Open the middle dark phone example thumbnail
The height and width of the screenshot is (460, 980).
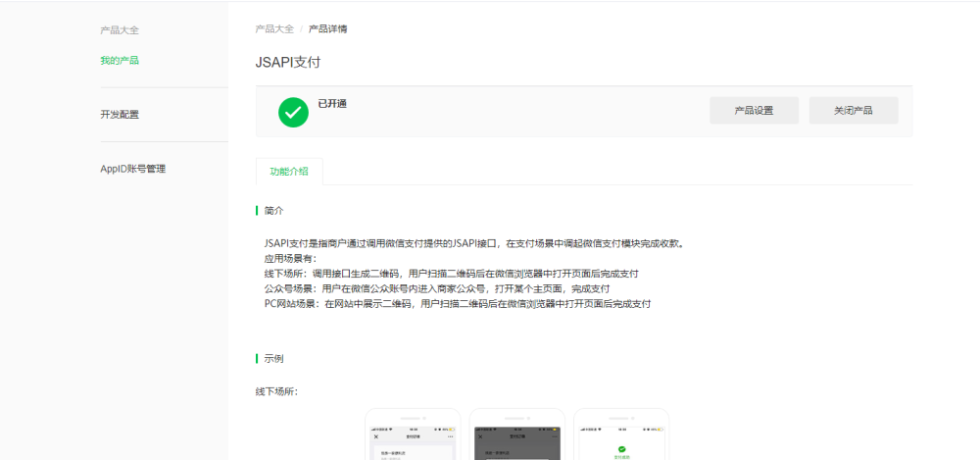pos(516,434)
